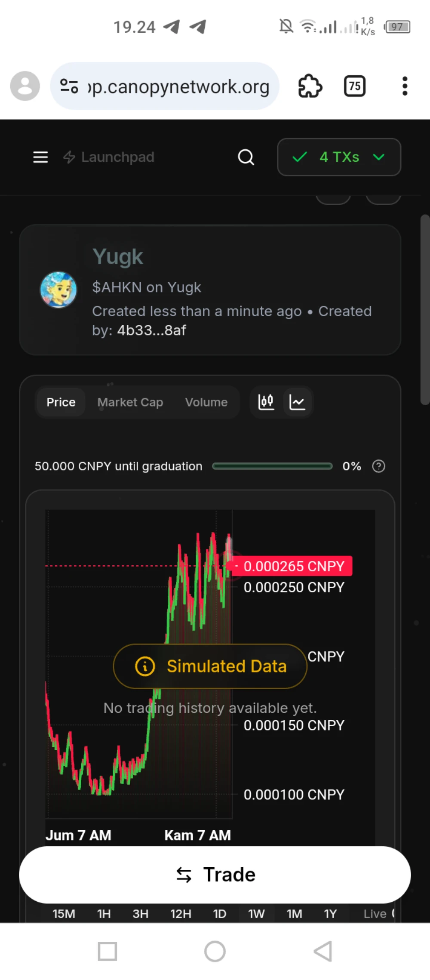Open browser extensions puzzle icon

point(310,86)
